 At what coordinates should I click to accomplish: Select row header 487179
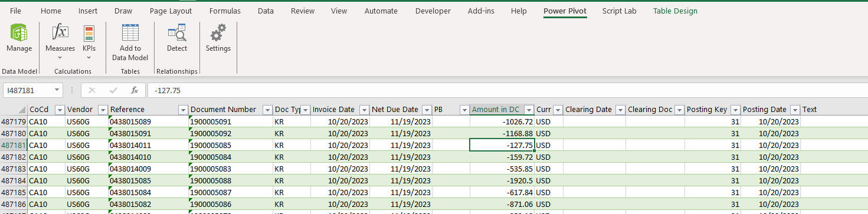point(14,121)
